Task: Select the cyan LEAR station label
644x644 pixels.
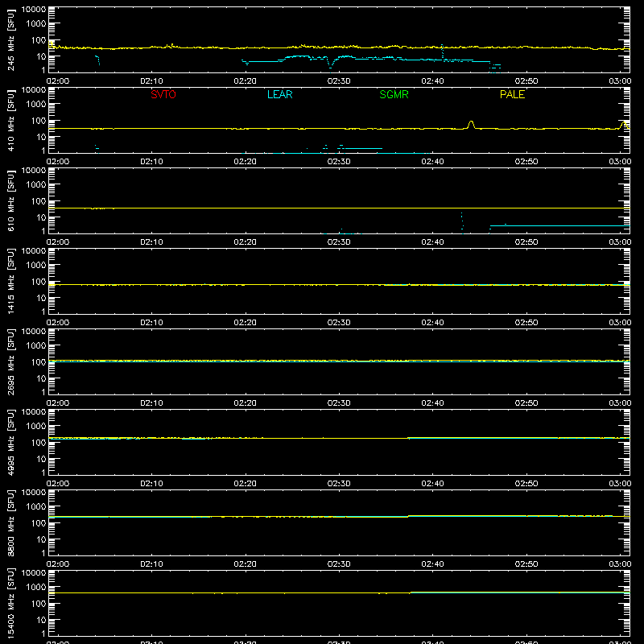Action: point(279,94)
